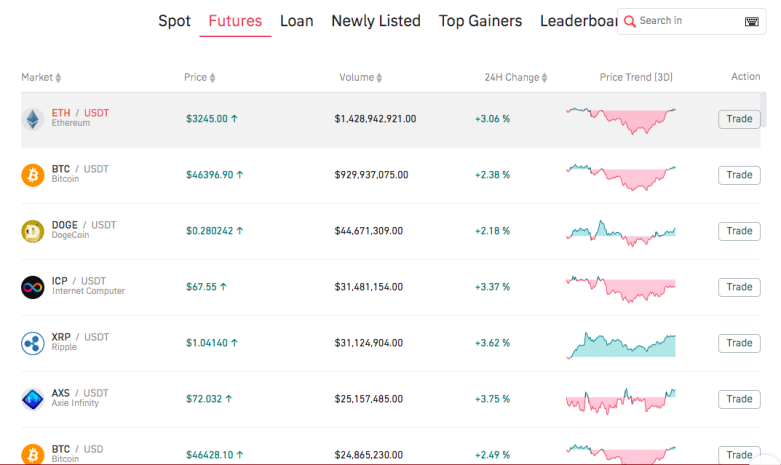
Task: Sort by Market column arrows
Action: (58, 78)
